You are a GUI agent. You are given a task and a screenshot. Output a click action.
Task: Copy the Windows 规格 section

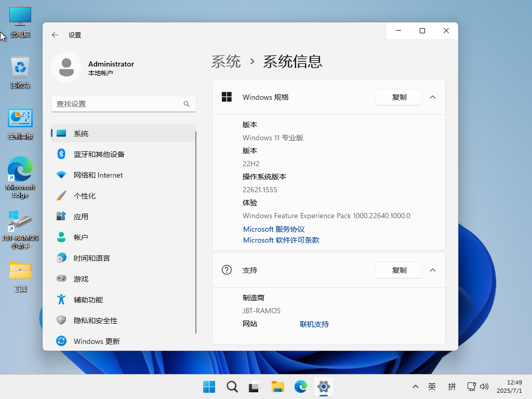(x=399, y=97)
